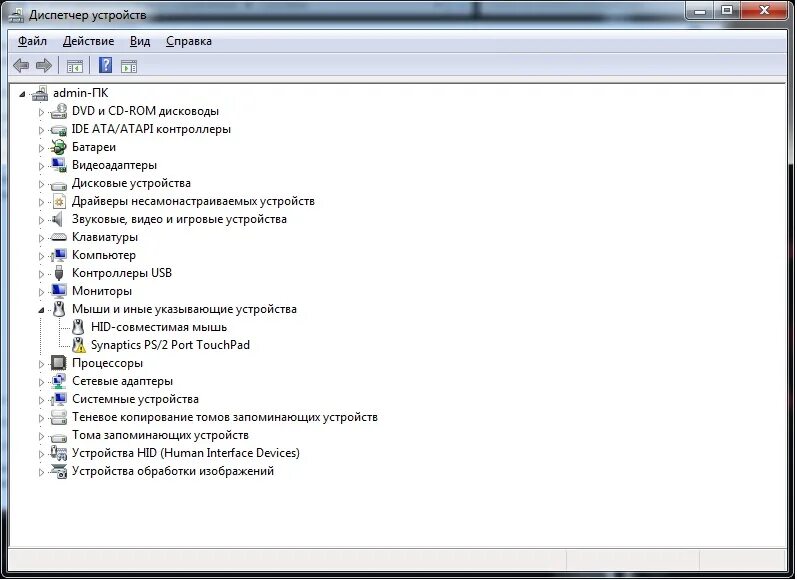
Task: Click the Диспетчер устройств title bar icon
Action: coord(16,15)
